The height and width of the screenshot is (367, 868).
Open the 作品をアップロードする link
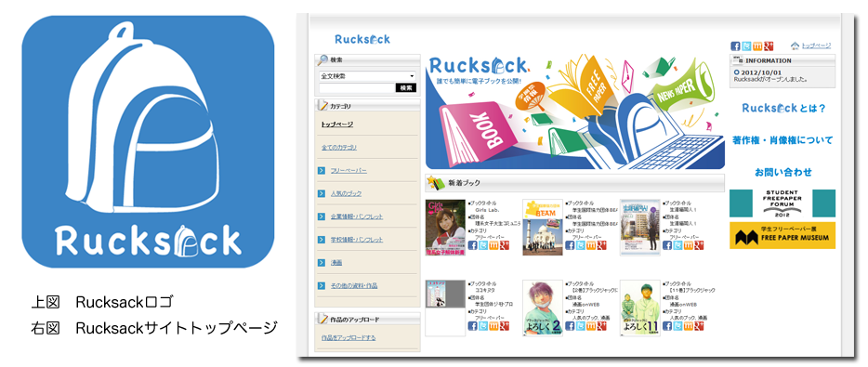coord(349,337)
